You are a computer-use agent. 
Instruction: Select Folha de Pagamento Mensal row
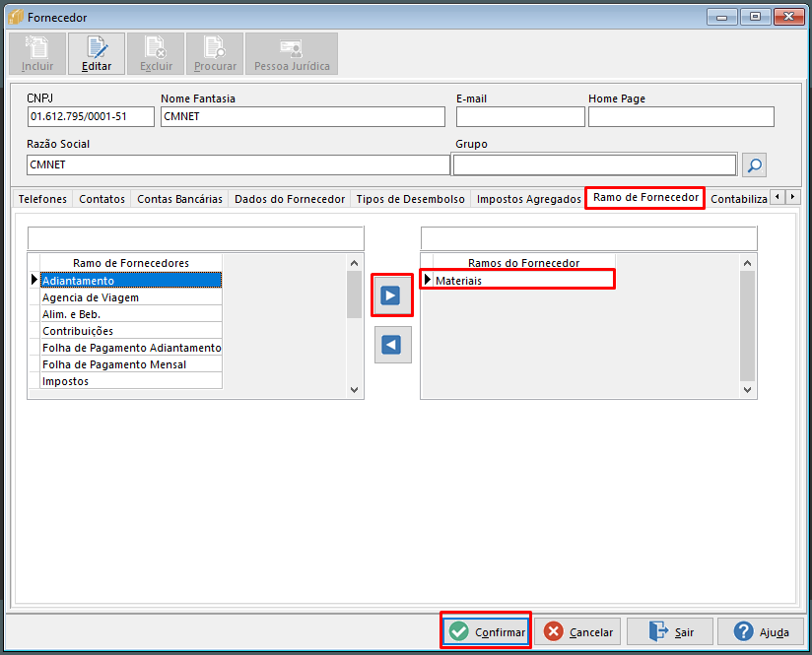tap(131, 364)
